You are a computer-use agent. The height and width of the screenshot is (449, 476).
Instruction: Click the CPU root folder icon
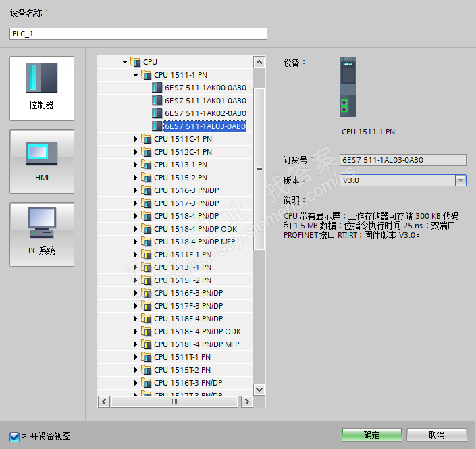136,62
